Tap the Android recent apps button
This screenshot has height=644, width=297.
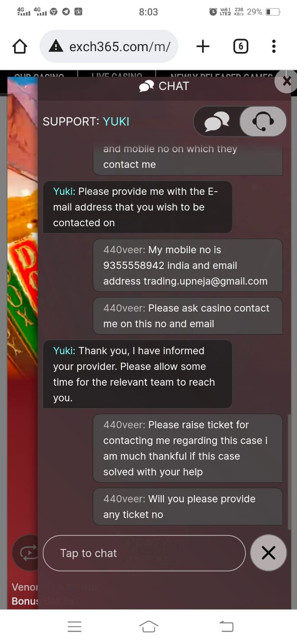(x=74, y=626)
